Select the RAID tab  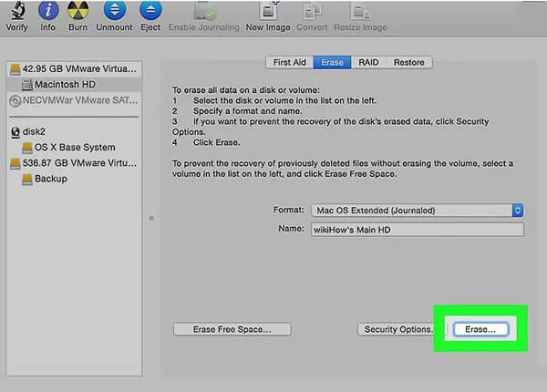click(368, 63)
